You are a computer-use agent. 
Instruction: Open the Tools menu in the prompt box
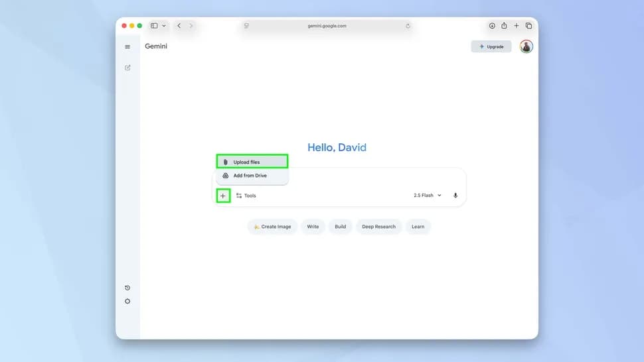[x=246, y=196]
